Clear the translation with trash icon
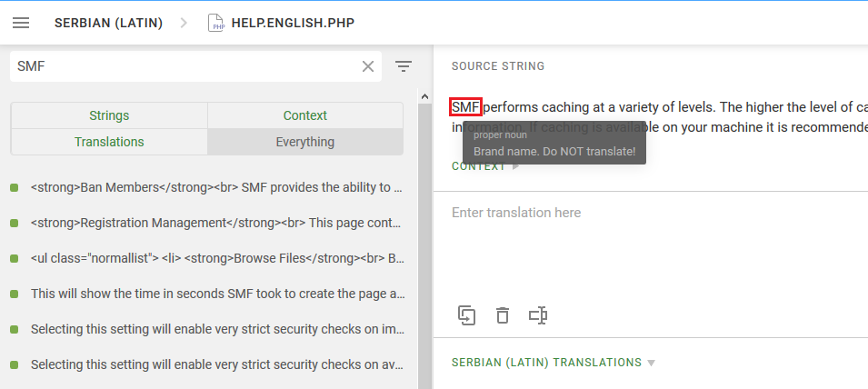Image resolution: width=868 pixels, height=389 pixels. click(x=502, y=315)
